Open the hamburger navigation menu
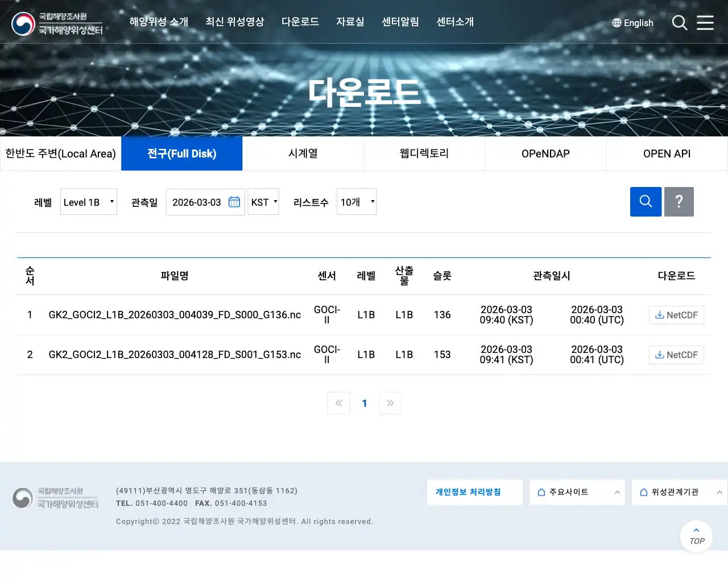 point(705,23)
